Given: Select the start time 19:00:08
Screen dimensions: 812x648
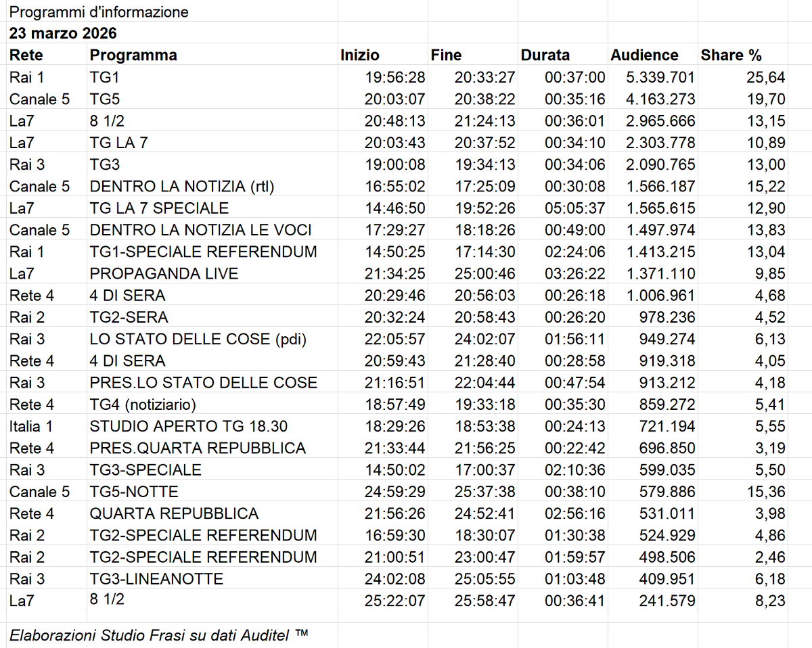Looking at the screenshot, I should pos(395,164).
